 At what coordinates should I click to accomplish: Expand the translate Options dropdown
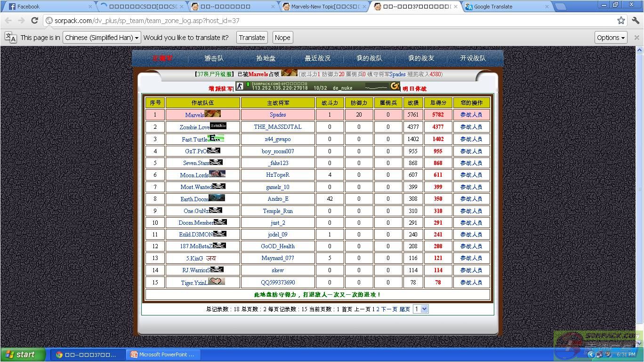click(x=611, y=38)
